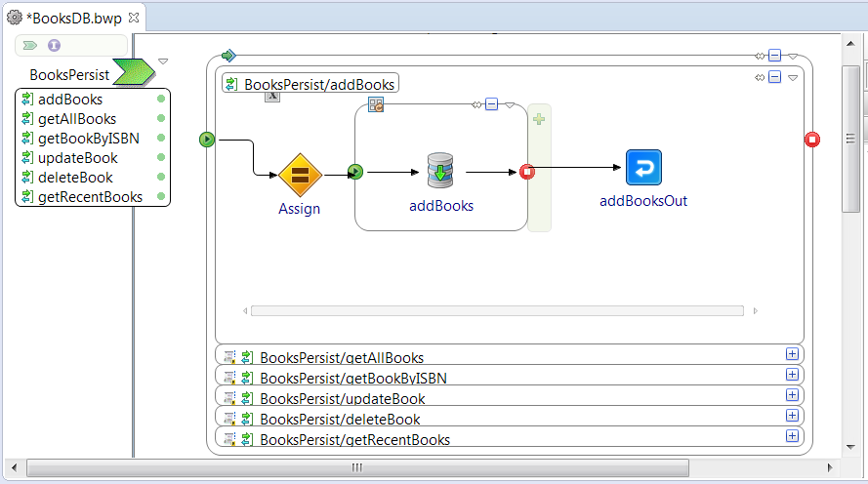868x484 pixels.
Task: Click green status dot next to addBooks
Action: [161, 99]
